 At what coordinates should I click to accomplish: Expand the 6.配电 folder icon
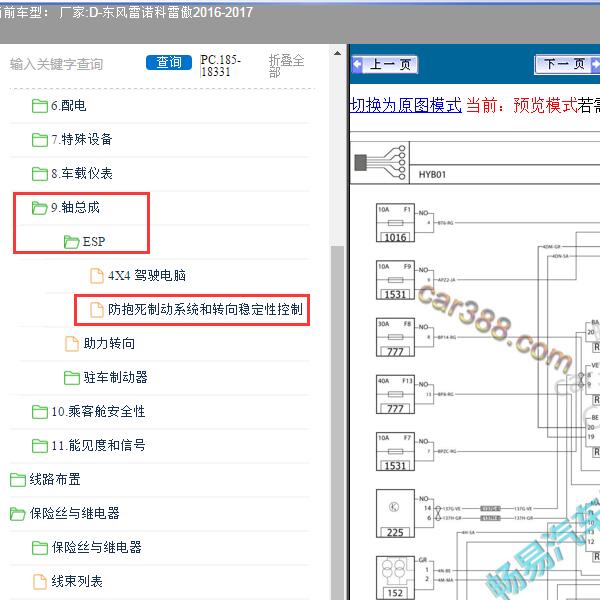(x=39, y=106)
